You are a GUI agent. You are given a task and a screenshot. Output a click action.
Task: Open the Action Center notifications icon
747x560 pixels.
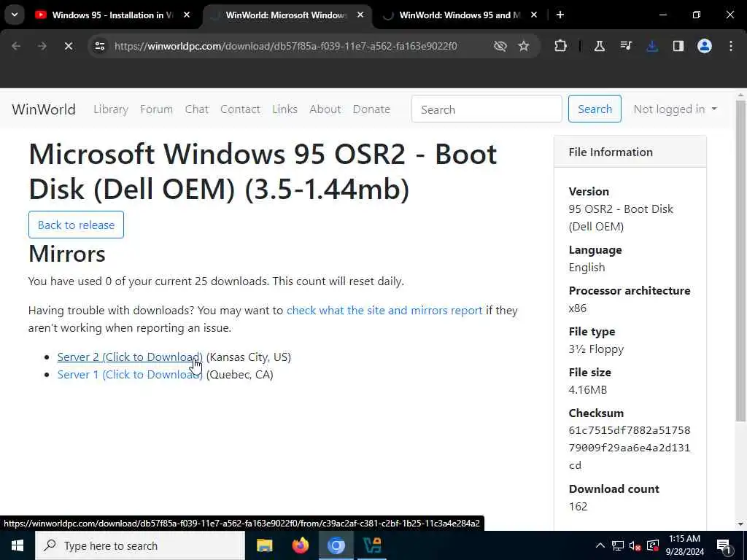724,545
